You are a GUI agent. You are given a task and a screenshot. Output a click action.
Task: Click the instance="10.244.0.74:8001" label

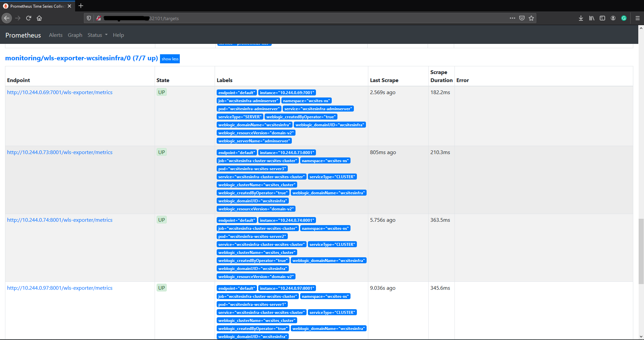click(287, 220)
